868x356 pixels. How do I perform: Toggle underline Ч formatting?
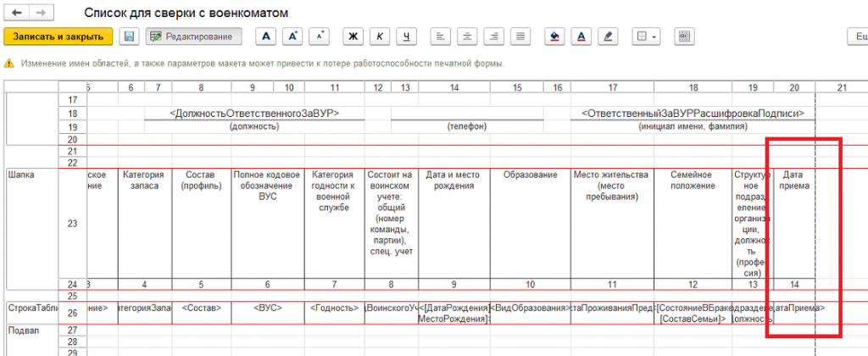click(x=406, y=36)
